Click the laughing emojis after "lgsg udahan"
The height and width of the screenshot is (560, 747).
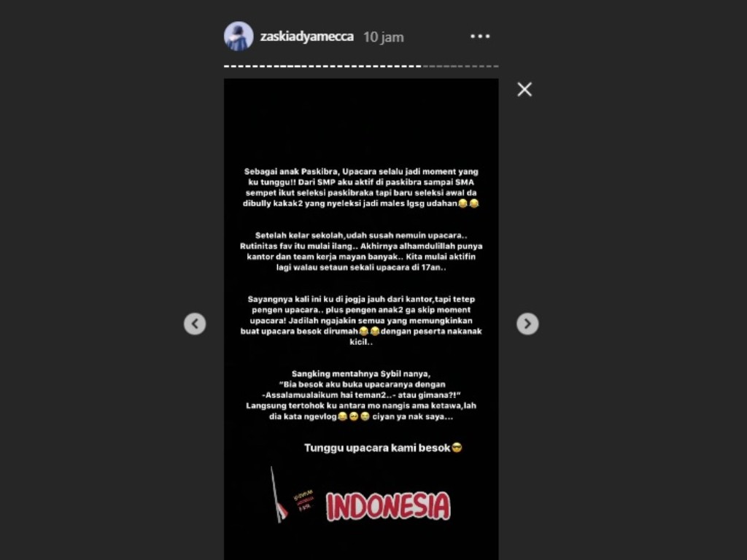coord(468,203)
